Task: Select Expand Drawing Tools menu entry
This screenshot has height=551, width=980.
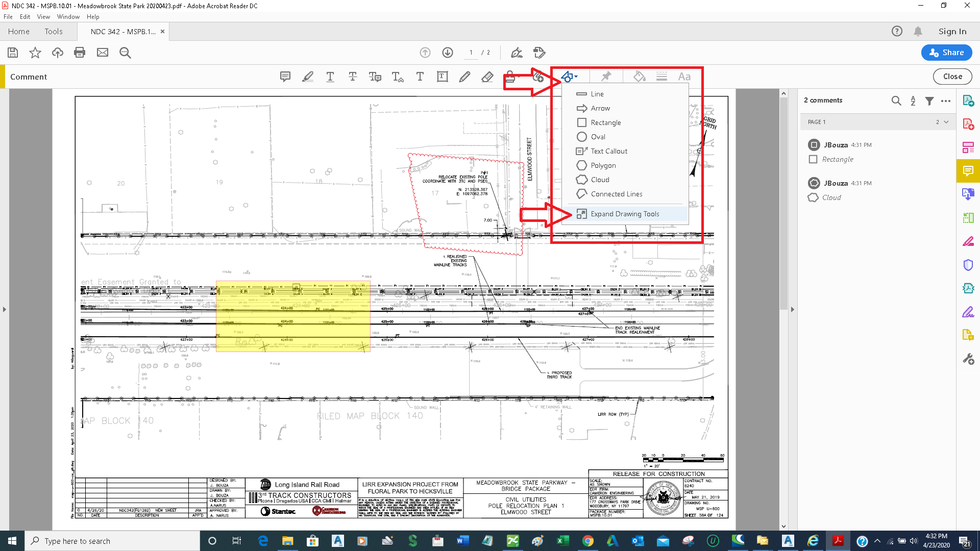Action: (624, 214)
